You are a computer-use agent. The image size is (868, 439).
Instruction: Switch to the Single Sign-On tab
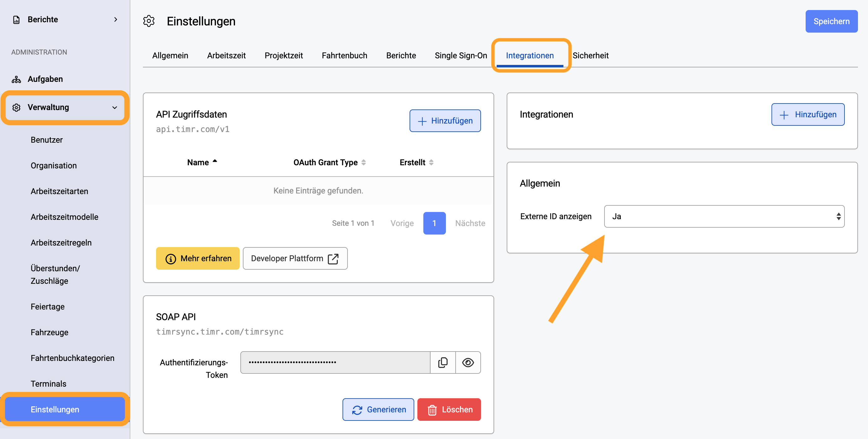(x=461, y=55)
